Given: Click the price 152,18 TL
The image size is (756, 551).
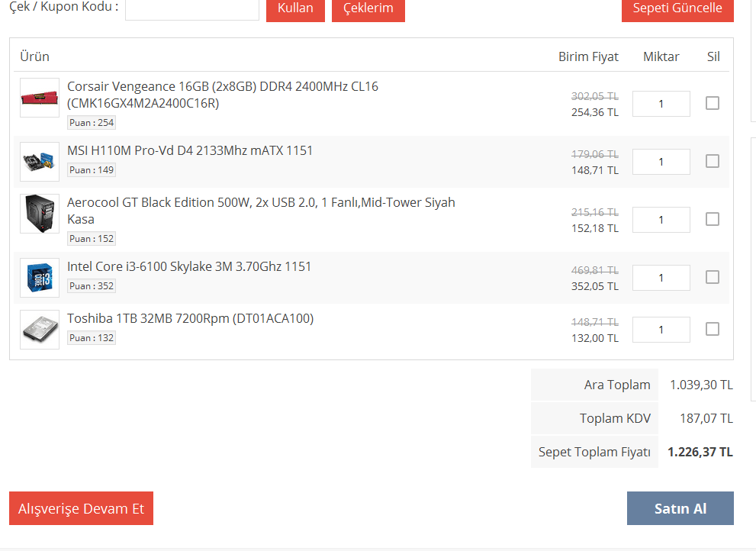Looking at the screenshot, I should pyautogui.click(x=595, y=228).
